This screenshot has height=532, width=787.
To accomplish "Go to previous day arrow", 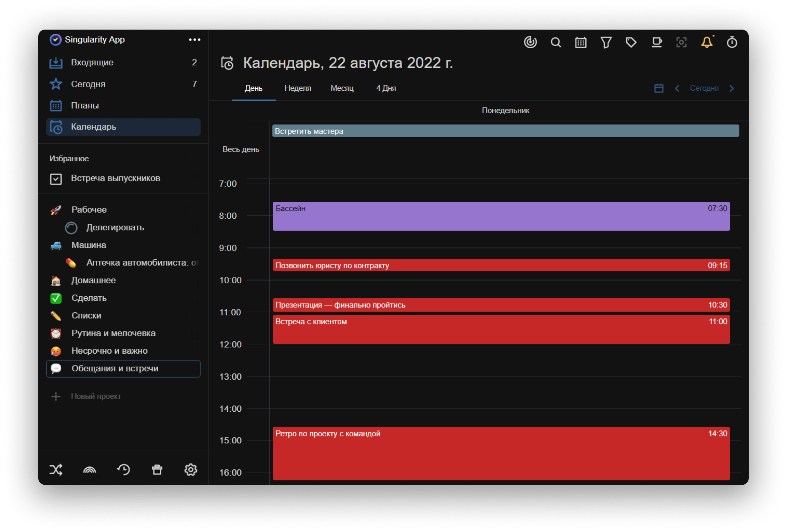I will (677, 88).
